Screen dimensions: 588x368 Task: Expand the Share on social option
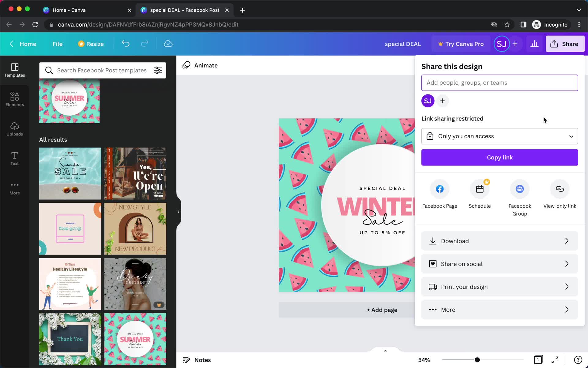tap(499, 264)
